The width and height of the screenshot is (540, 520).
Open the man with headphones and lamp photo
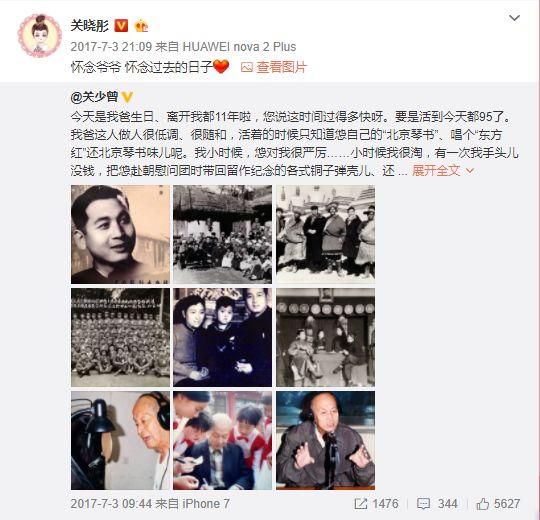click(121, 440)
